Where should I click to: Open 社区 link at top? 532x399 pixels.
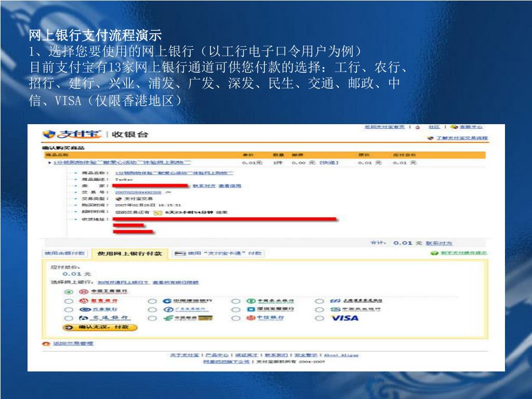pos(434,127)
